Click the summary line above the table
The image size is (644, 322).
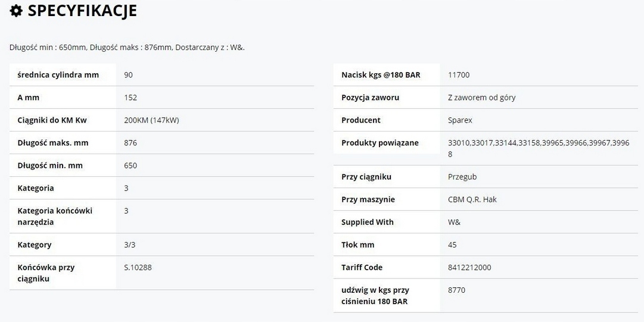pos(127,48)
